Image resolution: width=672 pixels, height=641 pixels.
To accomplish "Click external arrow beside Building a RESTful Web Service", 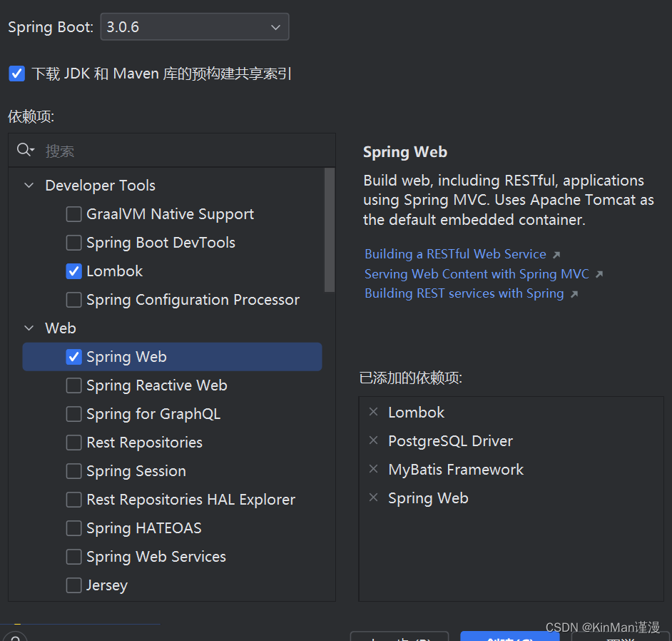I will click(x=556, y=255).
